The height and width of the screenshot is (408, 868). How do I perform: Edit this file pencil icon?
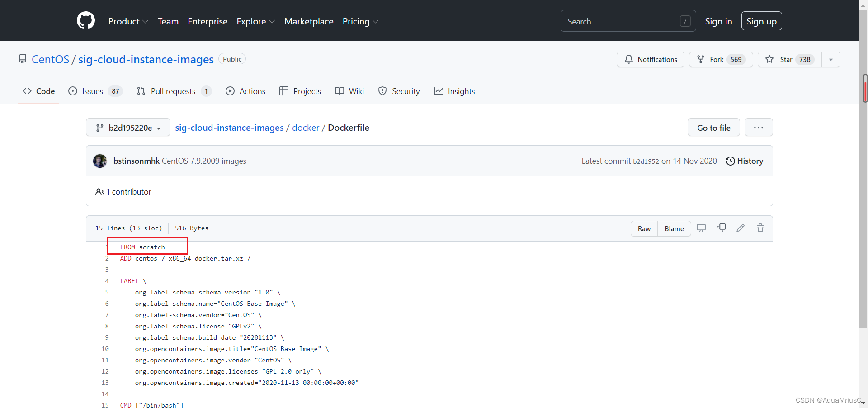coord(741,228)
